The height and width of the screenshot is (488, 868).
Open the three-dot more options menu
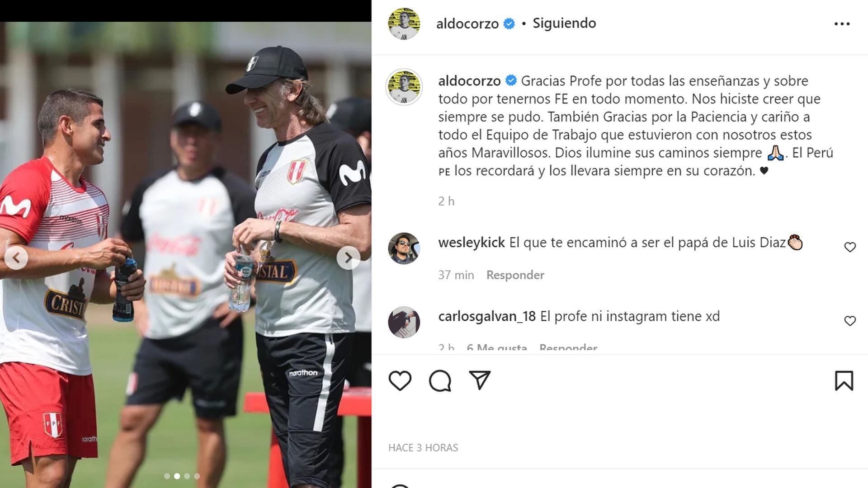tap(842, 24)
